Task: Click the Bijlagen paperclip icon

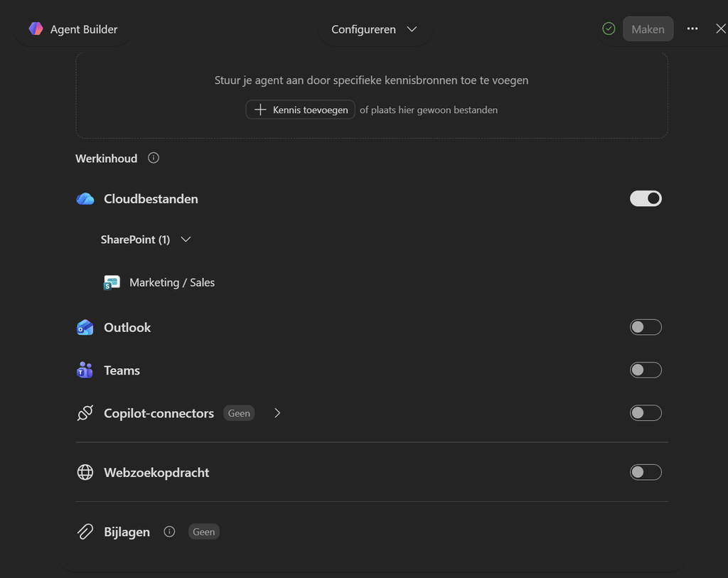Action: (x=85, y=532)
